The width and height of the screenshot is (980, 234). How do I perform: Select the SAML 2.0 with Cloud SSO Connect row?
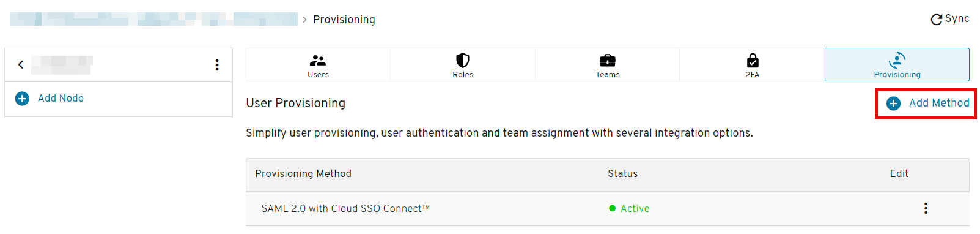tap(608, 208)
